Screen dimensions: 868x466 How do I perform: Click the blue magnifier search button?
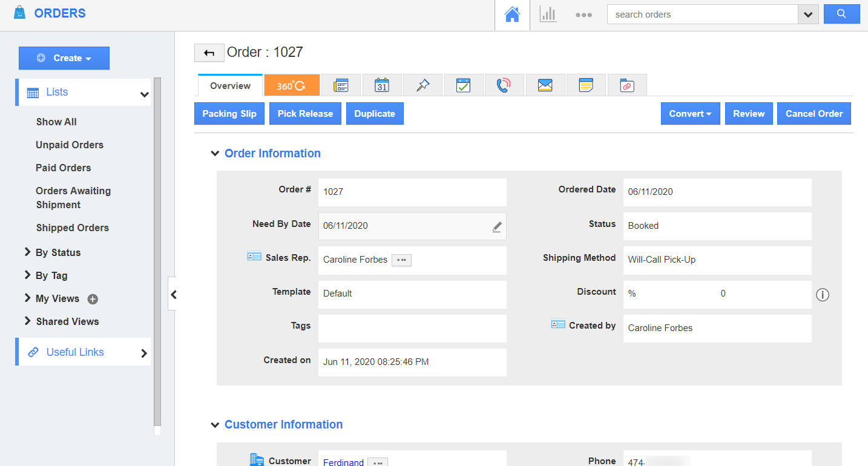(842, 15)
